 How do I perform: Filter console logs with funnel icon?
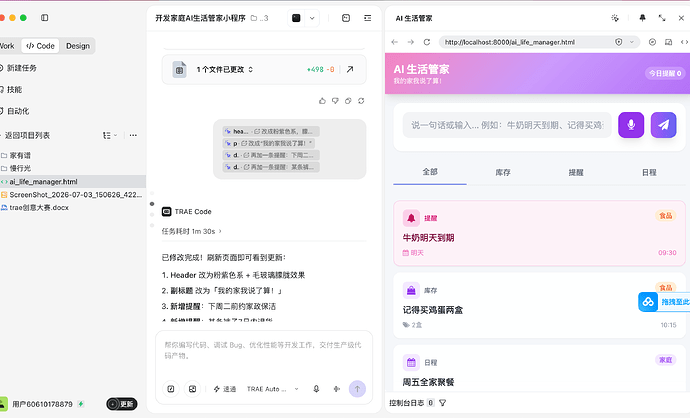click(x=443, y=403)
